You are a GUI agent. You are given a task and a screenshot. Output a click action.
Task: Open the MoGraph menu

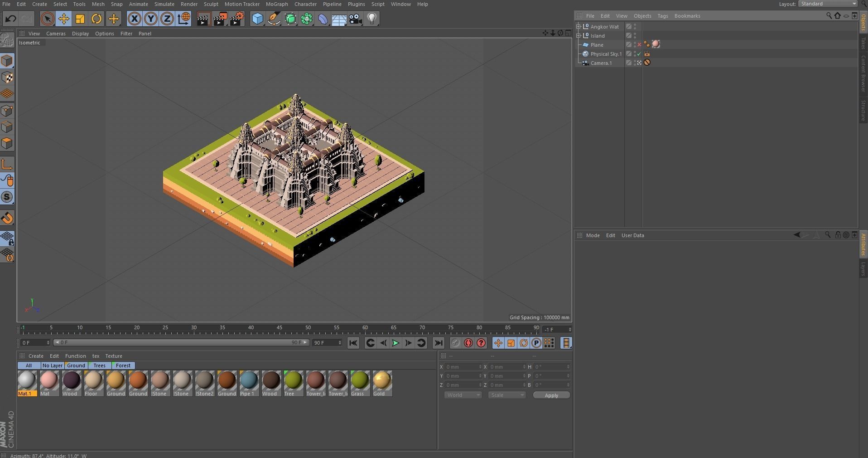(277, 4)
